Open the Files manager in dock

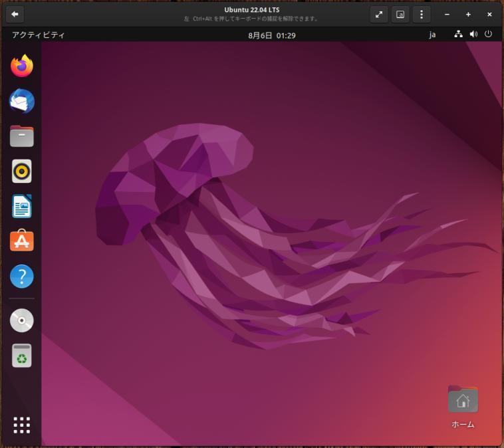coord(21,136)
